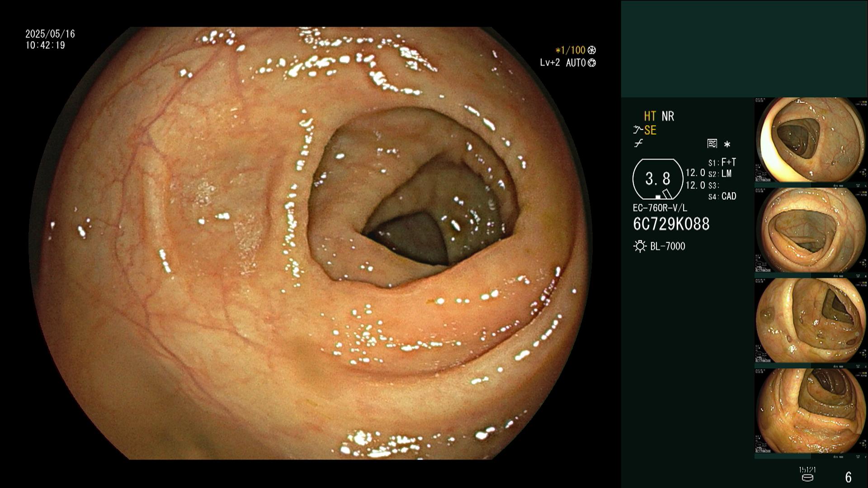
Task: Click the SE emphasis indicator
Action: 650,130
